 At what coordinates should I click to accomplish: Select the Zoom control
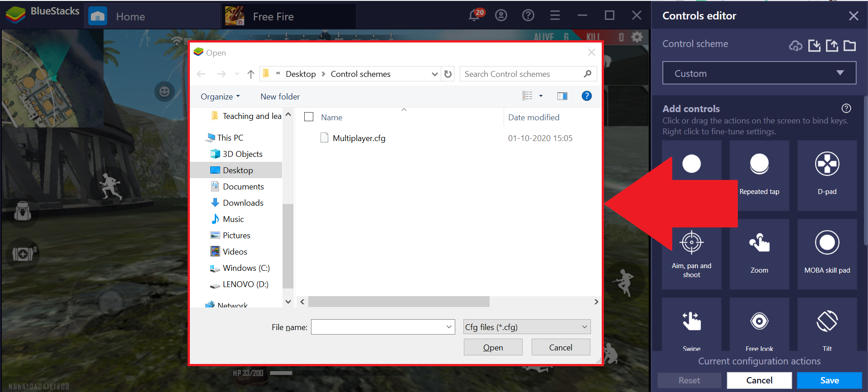tap(759, 254)
